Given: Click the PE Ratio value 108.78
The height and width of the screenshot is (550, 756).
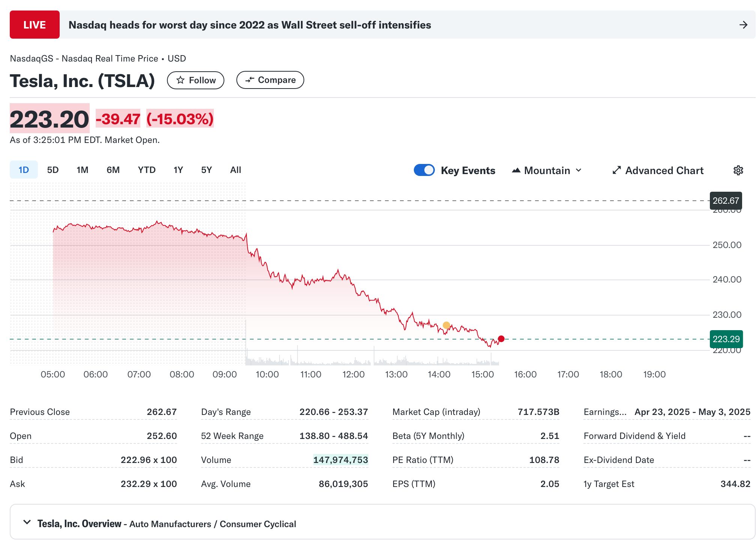Looking at the screenshot, I should point(544,460).
